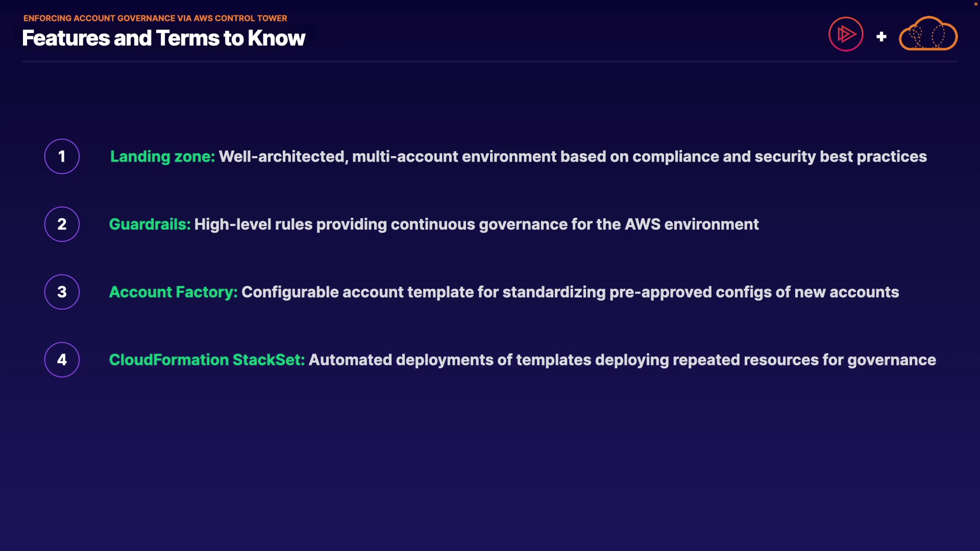Select the number 2 circle badge

62,224
